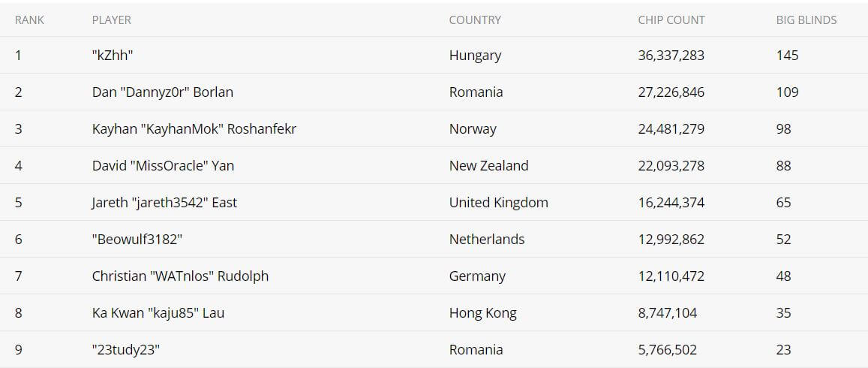Select Jareth "jareth3542" East row

434,202
